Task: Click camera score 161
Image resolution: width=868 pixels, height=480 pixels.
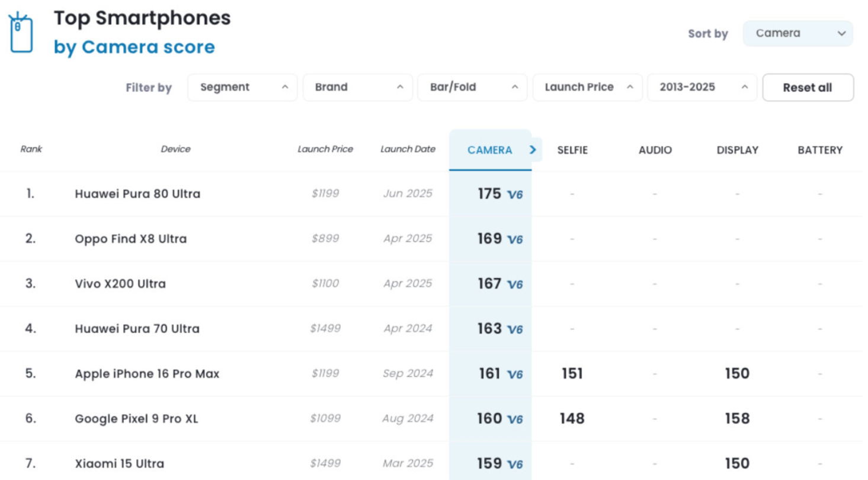Action: [x=490, y=374]
